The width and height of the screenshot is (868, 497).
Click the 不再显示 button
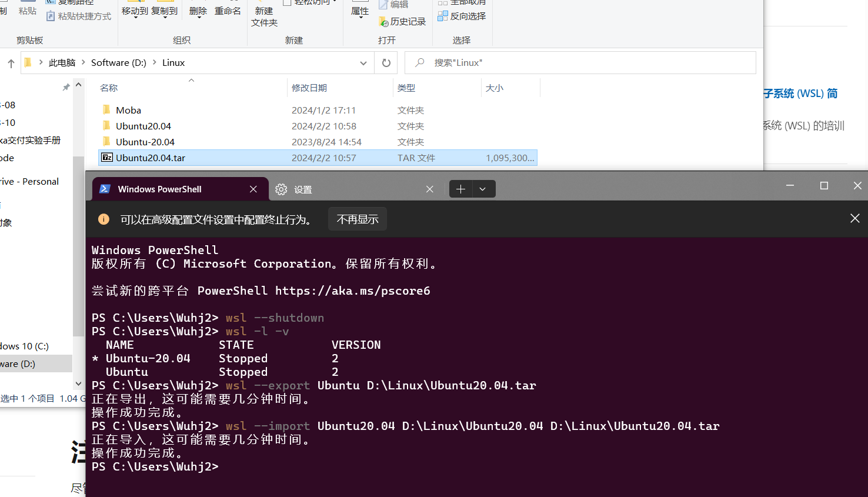click(358, 219)
